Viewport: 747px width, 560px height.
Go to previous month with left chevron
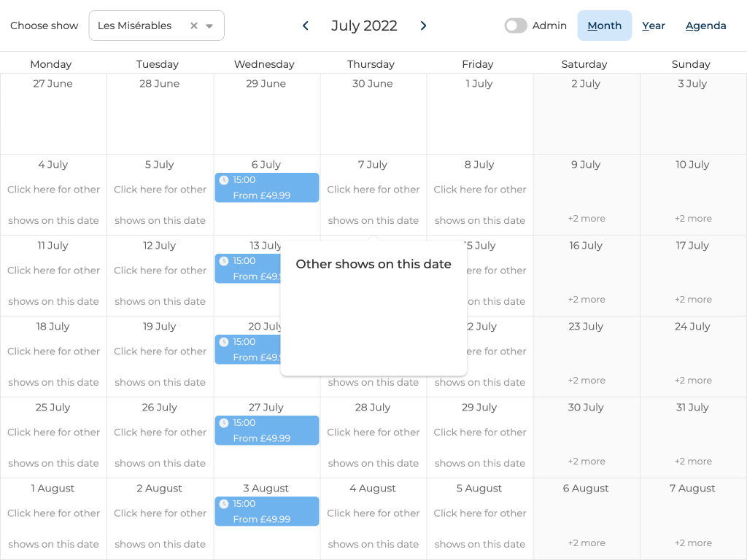tap(306, 26)
